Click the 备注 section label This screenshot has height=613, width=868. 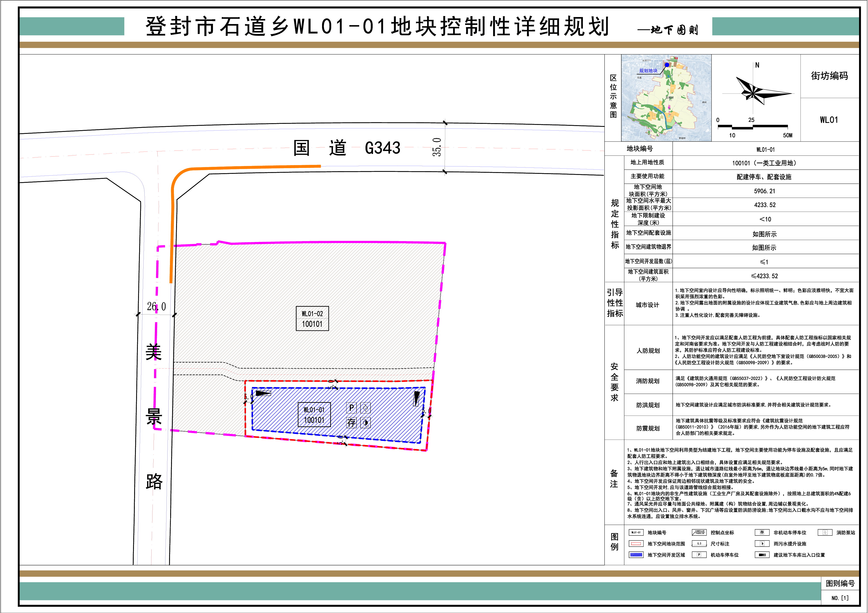[614, 478]
